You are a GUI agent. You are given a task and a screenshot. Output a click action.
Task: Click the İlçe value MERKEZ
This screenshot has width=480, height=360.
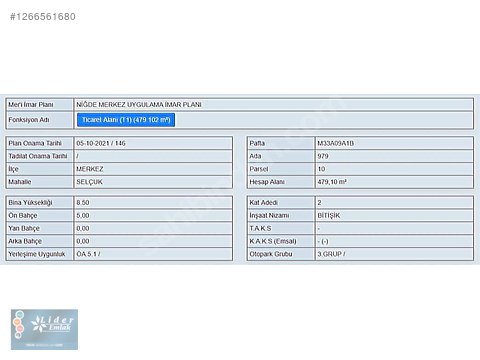point(90,169)
